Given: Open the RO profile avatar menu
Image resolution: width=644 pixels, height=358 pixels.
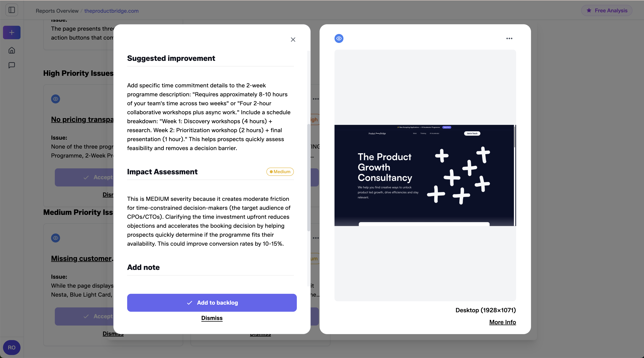Looking at the screenshot, I should tap(12, 348).
